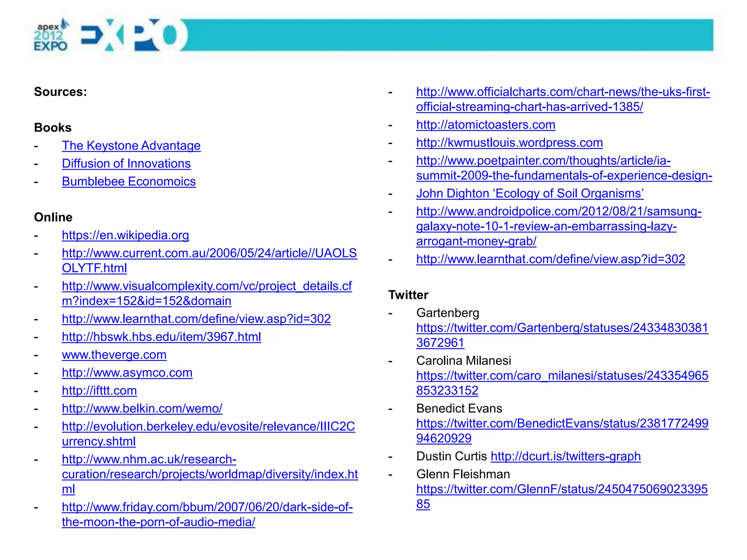Open the kwmustlouis.wordpress.com link
Viewport: 747px width, 560px height.
(x=509, y=143)
